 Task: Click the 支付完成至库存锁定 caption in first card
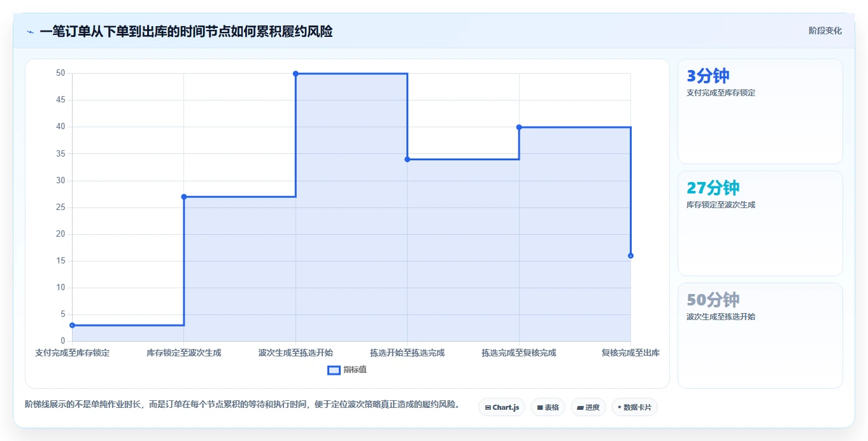coord(721,93)
